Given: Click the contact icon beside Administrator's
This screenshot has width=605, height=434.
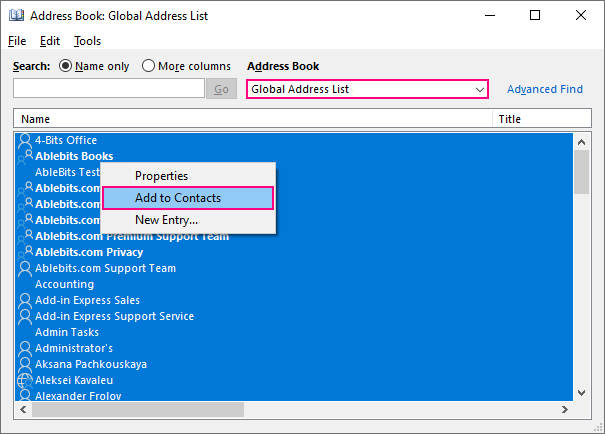Looking at the screenshot, I should click(25, 348).
